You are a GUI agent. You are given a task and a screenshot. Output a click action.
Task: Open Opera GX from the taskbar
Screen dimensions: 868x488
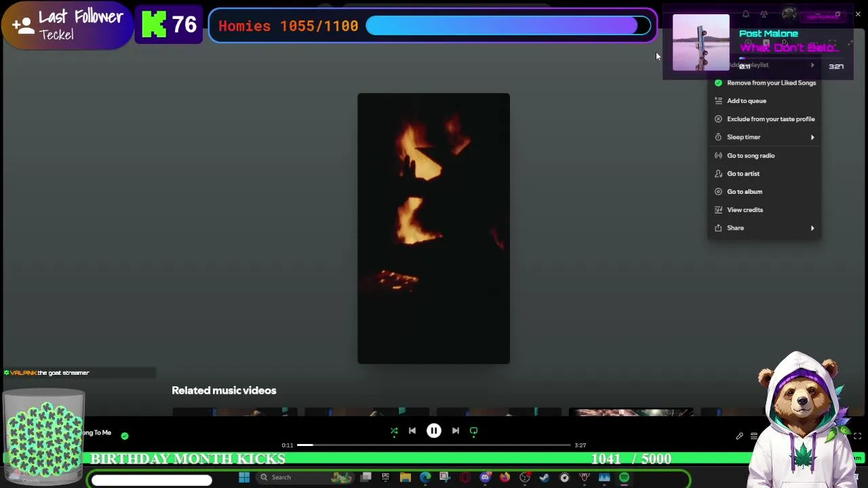pos(465,477)
